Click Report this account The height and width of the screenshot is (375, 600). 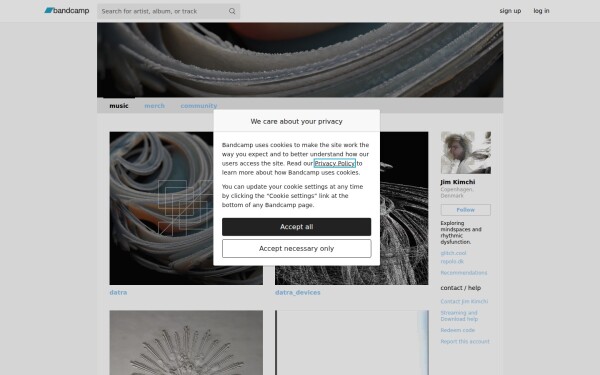point(465,341)
